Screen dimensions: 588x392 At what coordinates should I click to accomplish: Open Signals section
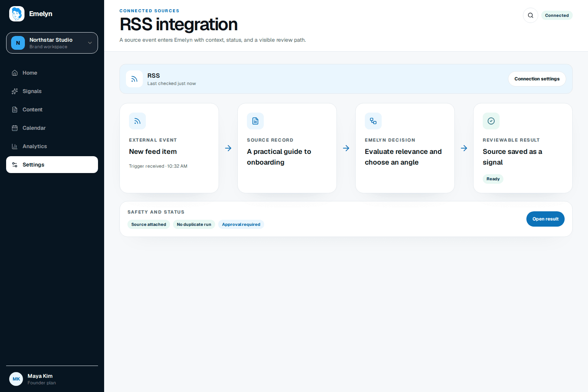pyautogui.click(x=52, y=91)
